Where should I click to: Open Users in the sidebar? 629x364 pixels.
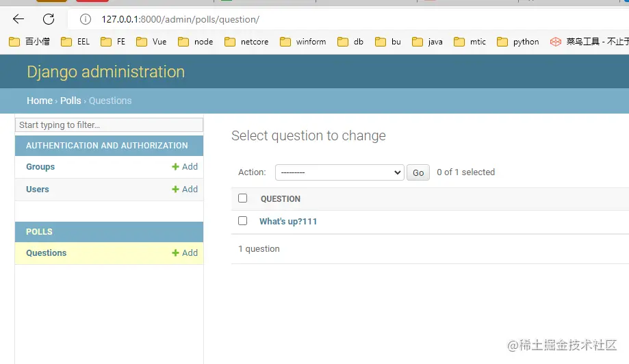[x=38, y=190]
